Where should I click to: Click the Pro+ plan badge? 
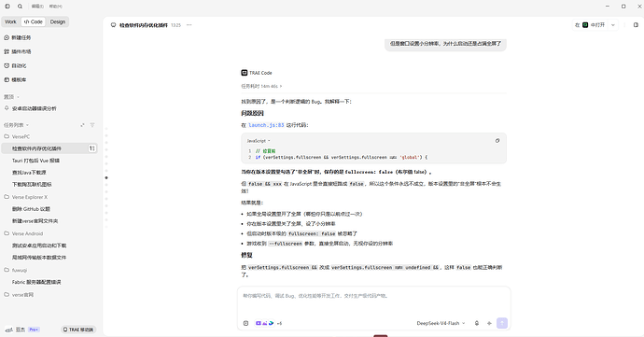click(34, 330)
